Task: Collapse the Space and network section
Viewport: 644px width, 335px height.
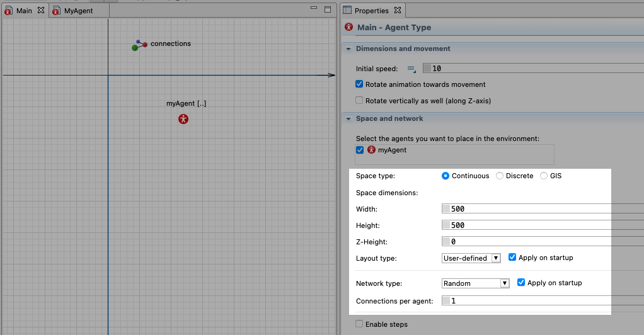Action: click(348, 118)
